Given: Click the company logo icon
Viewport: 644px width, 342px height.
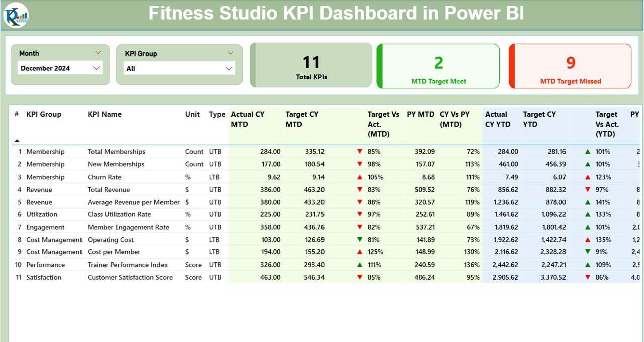Looking at the screenshot, I should pos(16,15).
